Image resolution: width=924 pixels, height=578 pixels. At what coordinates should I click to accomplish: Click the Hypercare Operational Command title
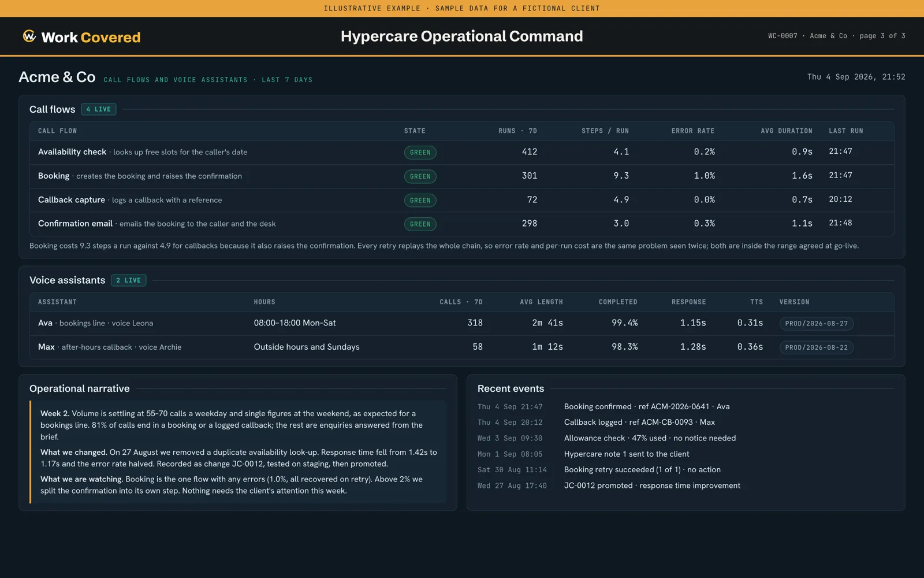[462, 36]
